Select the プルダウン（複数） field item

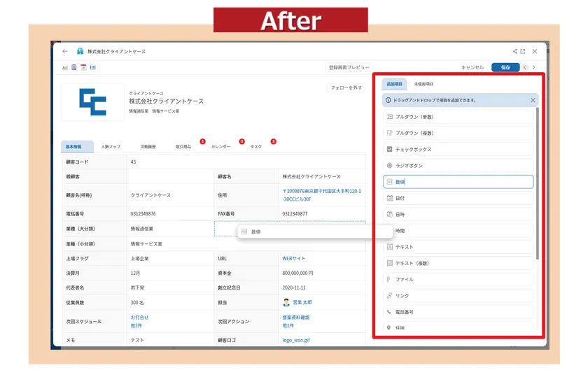tap(458, 133)
